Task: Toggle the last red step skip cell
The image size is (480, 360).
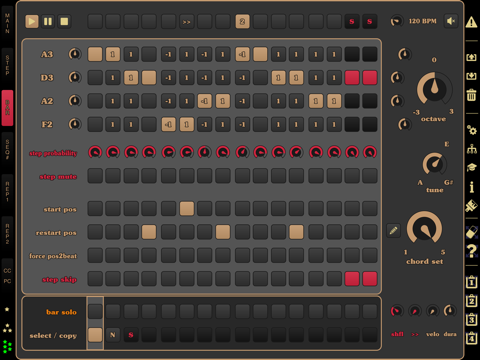Action: [x=370, y=279]
